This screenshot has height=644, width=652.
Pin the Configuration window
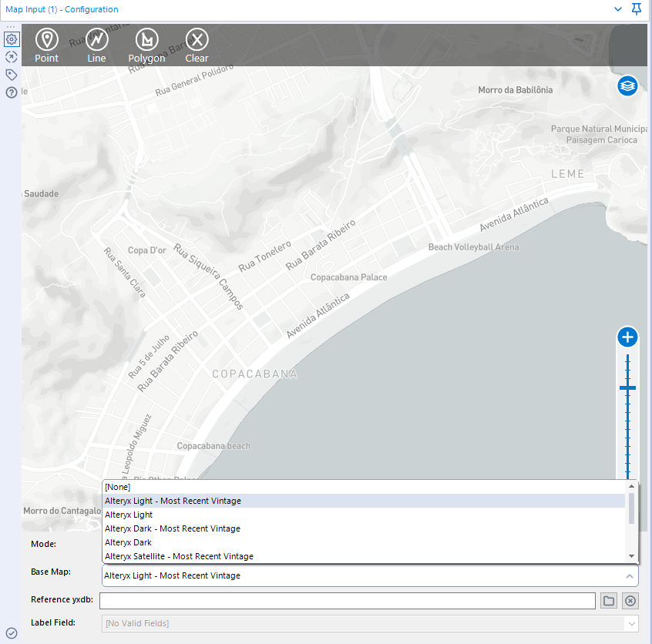coord(636,8)
